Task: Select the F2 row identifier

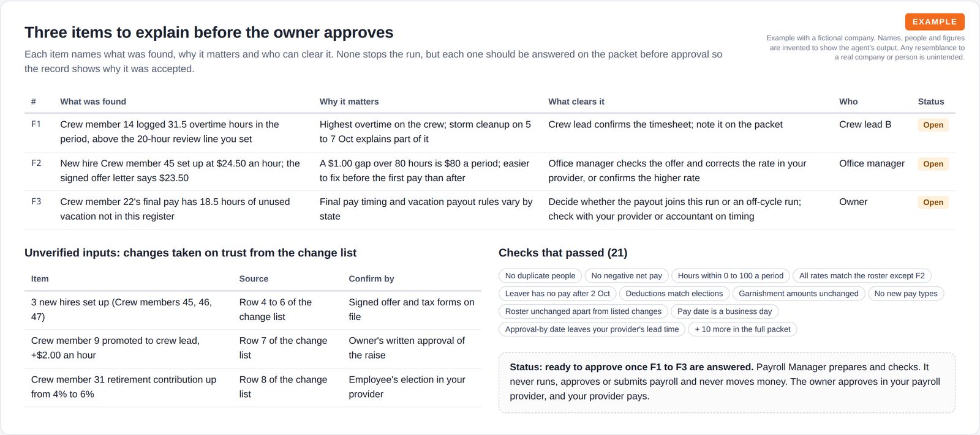Action: pos(36,163)
